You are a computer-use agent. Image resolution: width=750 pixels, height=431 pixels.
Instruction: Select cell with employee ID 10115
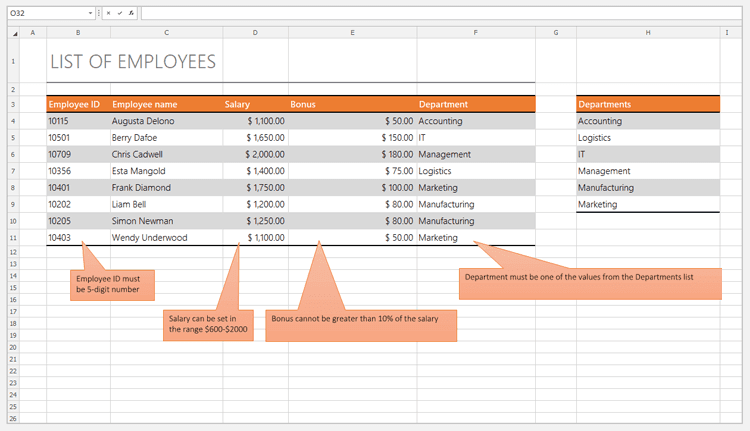[x=78, y=121]
